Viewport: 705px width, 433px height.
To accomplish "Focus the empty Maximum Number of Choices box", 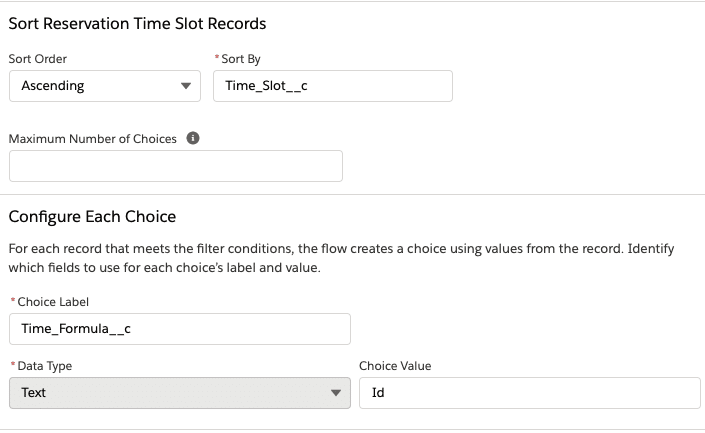I will pos(176,166).
